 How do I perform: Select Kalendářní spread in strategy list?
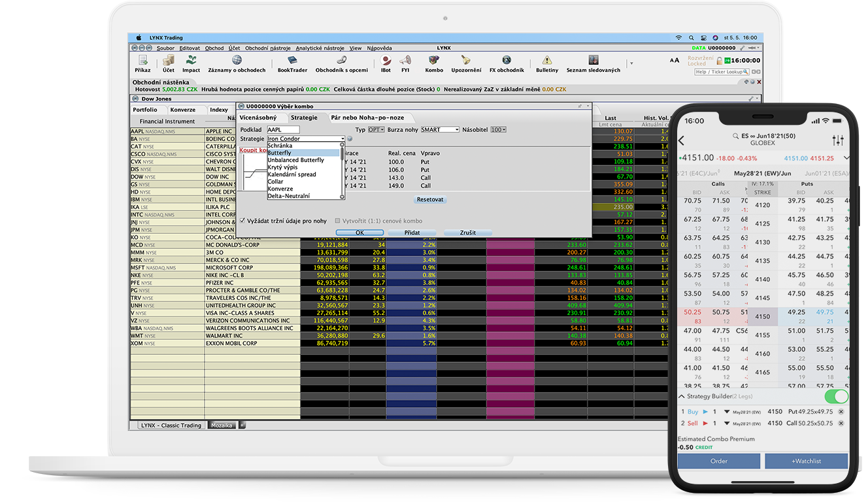pyautogui.click(x=303, y=175)
